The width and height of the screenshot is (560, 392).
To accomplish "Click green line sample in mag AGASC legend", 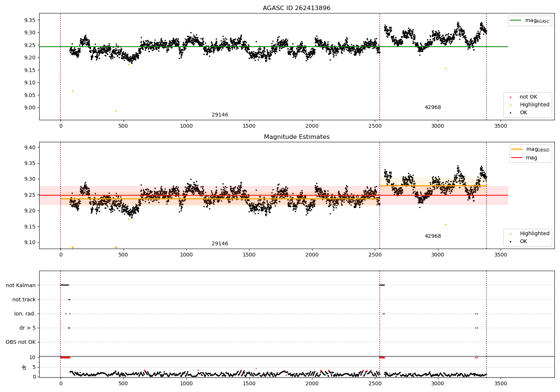I will pyautogui.click(x=516, y=21).
